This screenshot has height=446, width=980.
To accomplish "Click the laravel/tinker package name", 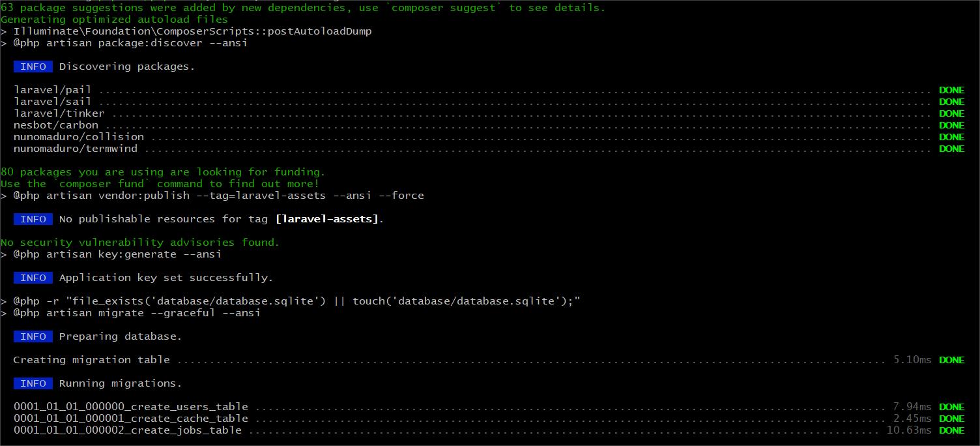I will 59,113.
